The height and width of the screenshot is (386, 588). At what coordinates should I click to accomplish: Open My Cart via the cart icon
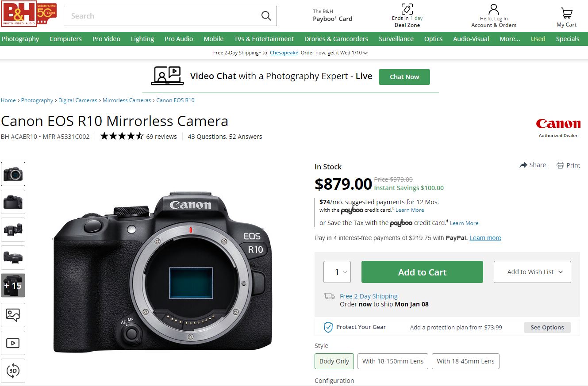pyautogui.click(x=566, y=13)
